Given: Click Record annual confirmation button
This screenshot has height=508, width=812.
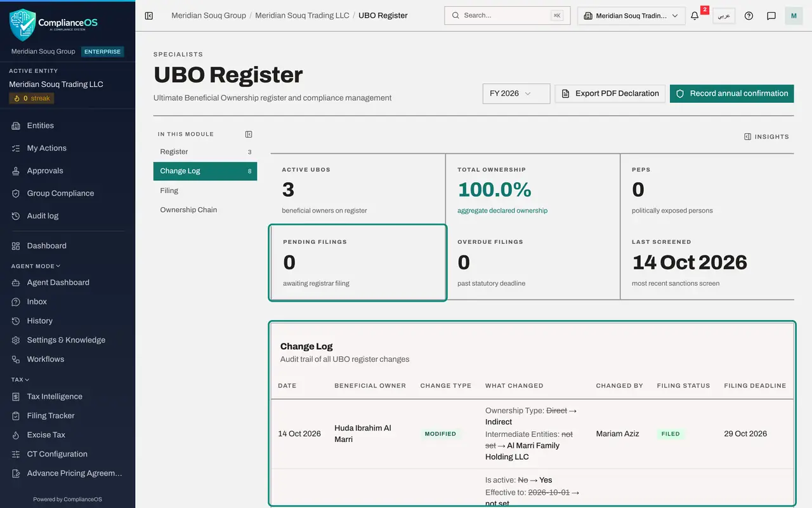Looking at the screenshot, I should click(x=731, y=93).
